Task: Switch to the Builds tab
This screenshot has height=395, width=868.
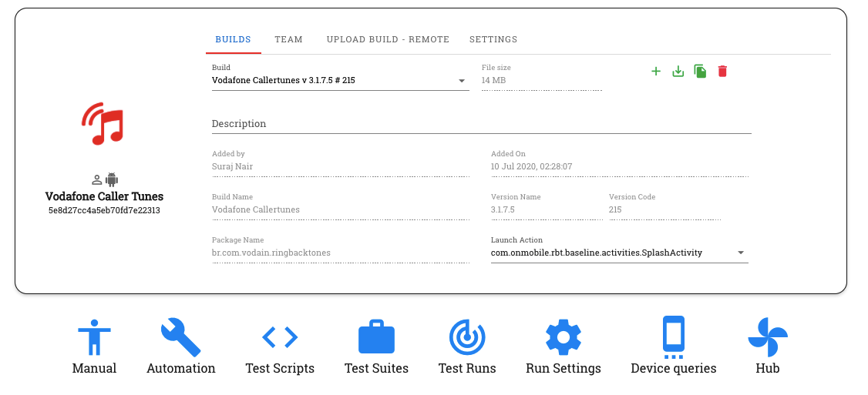Action: coord(233,39)
